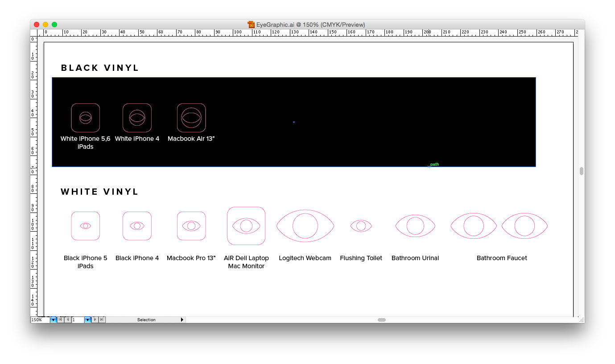
Task: Select the Black iPhone 4 eye icon
Action: tap(137, 226)
